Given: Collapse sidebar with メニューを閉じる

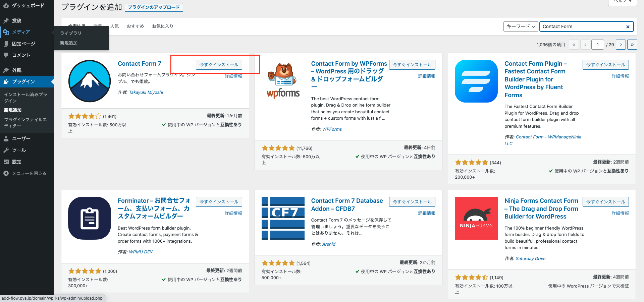Looking at the screenshot, I should coord(29,173).
